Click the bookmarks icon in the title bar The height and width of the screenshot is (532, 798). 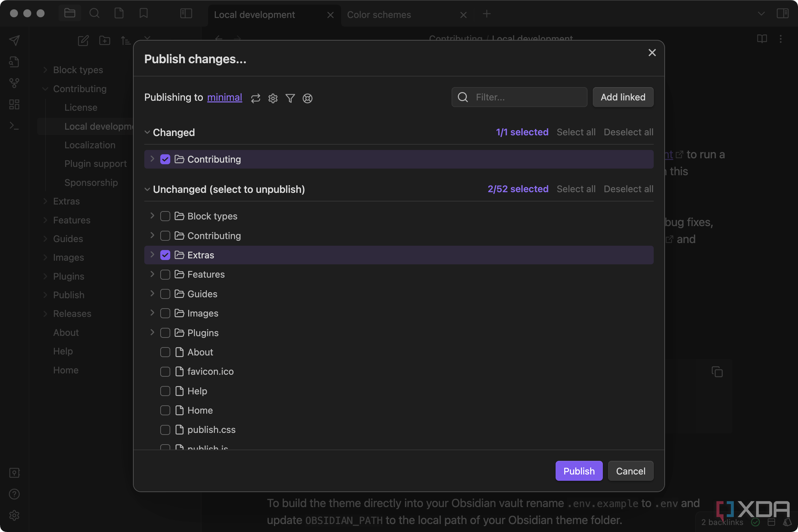tap(144, 13)
